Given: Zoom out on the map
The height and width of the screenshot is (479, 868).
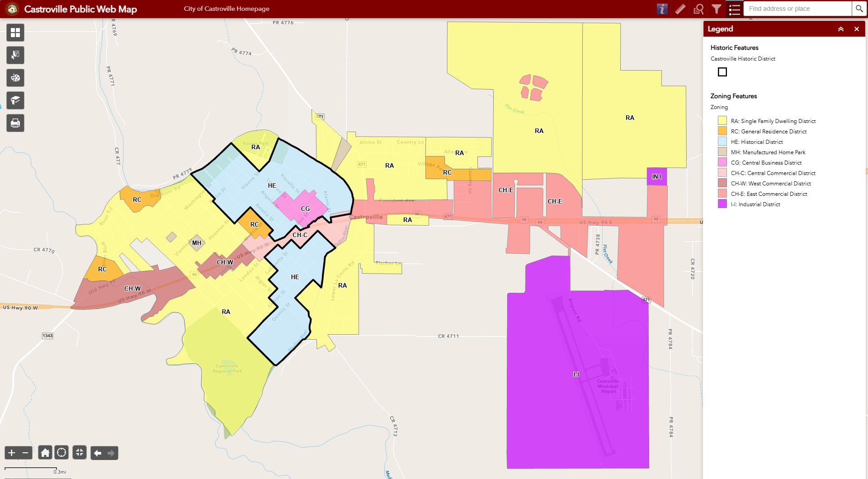Looking at the screenshot, I should coord(25,452).
